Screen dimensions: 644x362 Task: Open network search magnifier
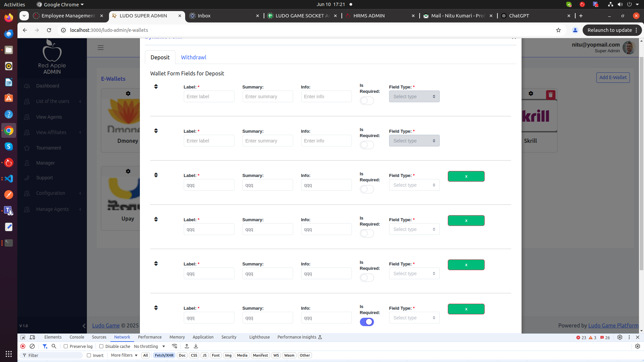(54, 346)
